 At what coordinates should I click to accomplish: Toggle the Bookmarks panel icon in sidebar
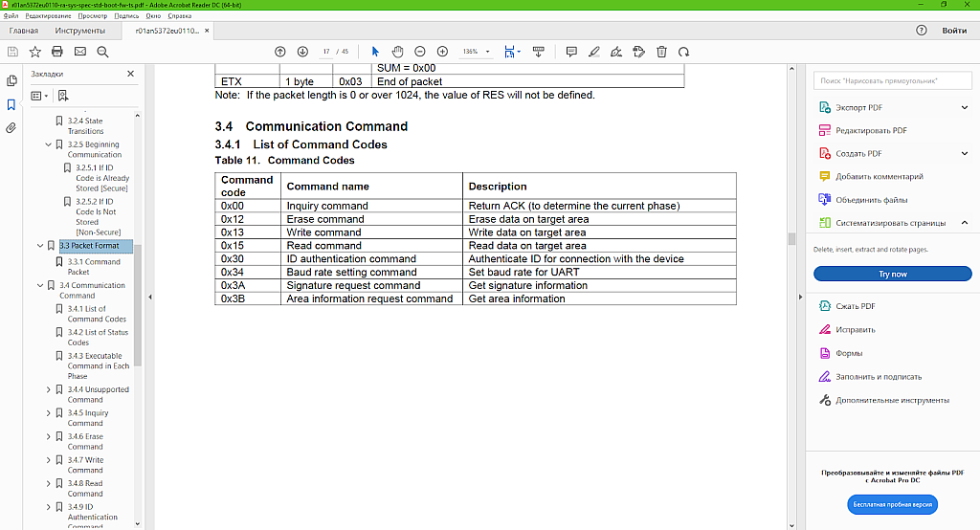tap(11, 104)
